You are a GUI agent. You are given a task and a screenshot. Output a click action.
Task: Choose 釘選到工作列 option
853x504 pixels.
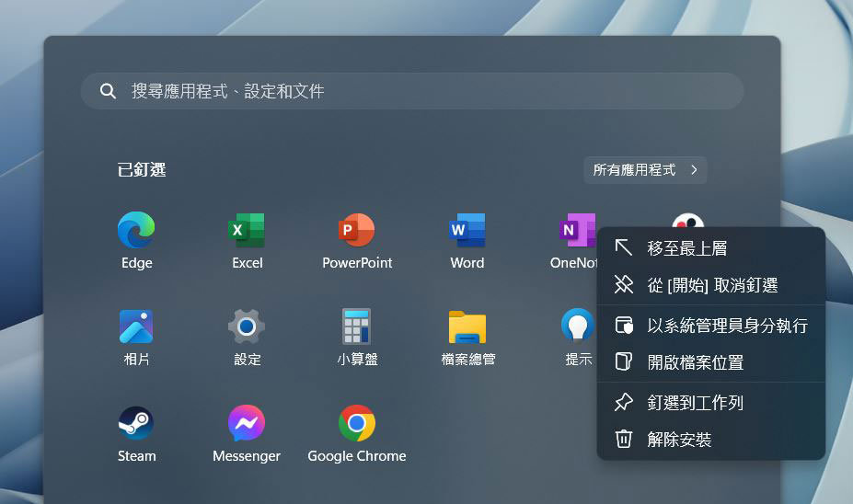coord(711,402)
